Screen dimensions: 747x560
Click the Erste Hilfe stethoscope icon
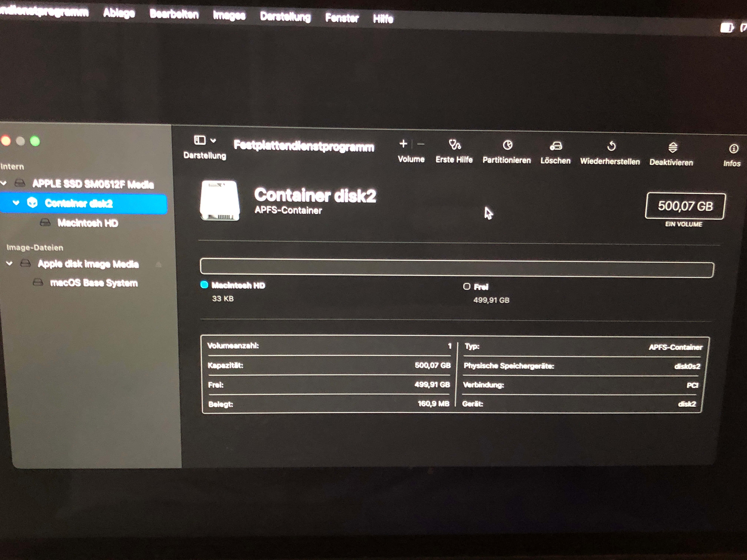click(x=454, y=145)
